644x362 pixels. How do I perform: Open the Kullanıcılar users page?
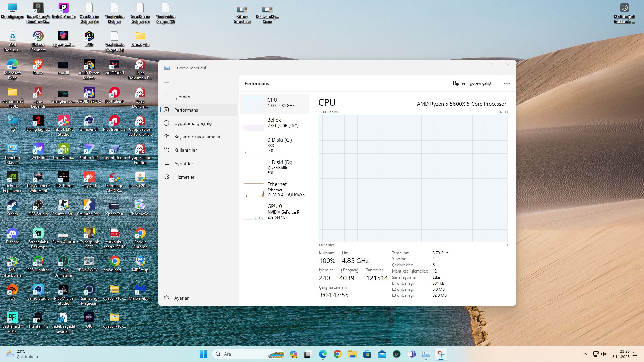pyautogui.click(x=185, y=150)
